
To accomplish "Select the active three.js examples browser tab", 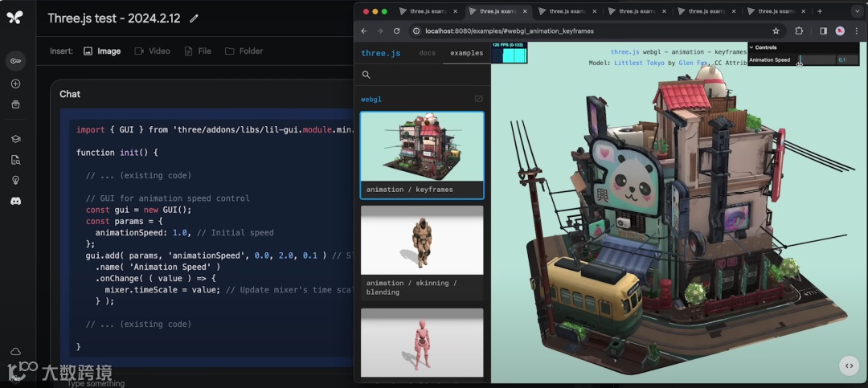I will coord(497,11).
